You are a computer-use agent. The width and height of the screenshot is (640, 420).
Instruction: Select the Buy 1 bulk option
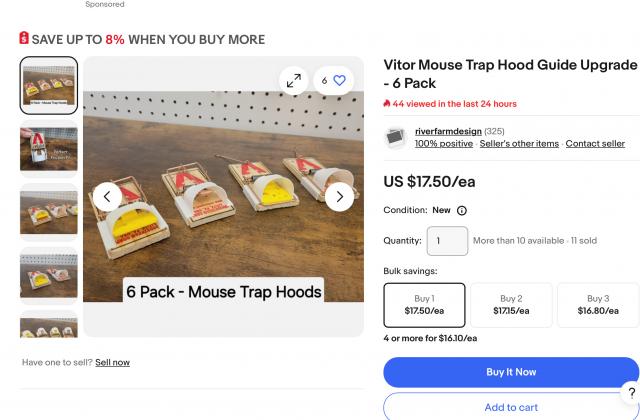tap(424, 305)
